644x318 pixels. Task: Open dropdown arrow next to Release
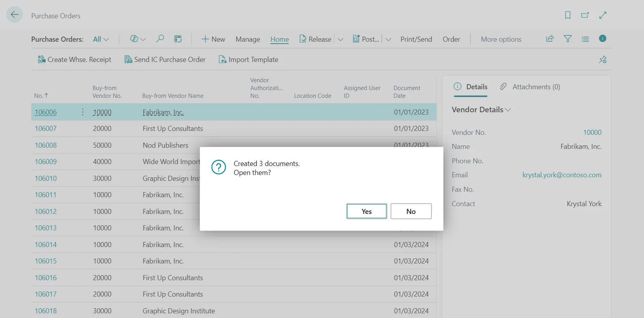click(341, 39)
